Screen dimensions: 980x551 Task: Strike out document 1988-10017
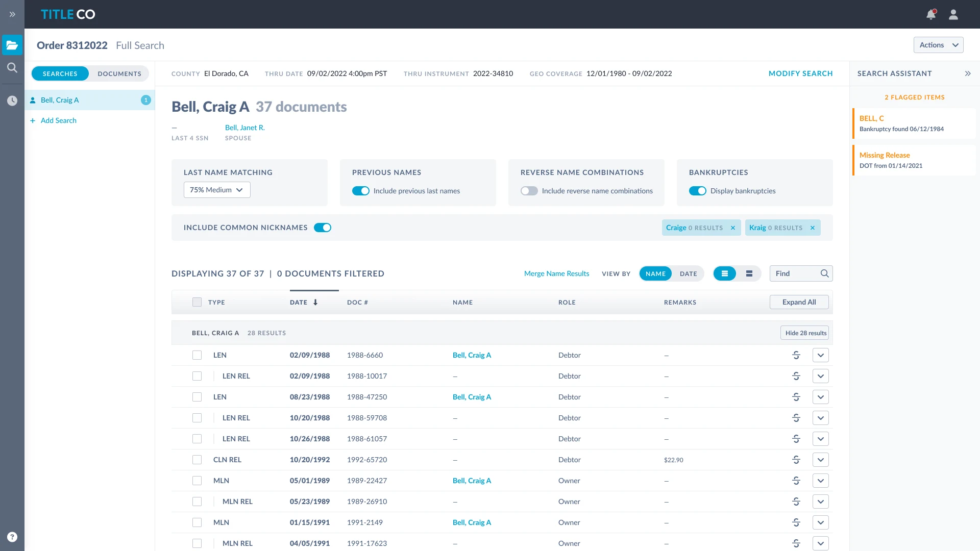point(796,376)
